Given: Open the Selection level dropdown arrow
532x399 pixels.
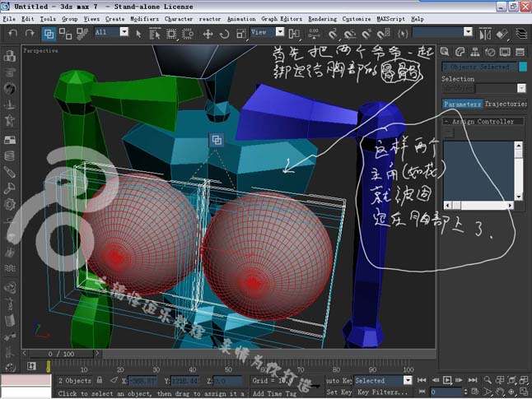Looking at the screenshot, I should point(521,88).
